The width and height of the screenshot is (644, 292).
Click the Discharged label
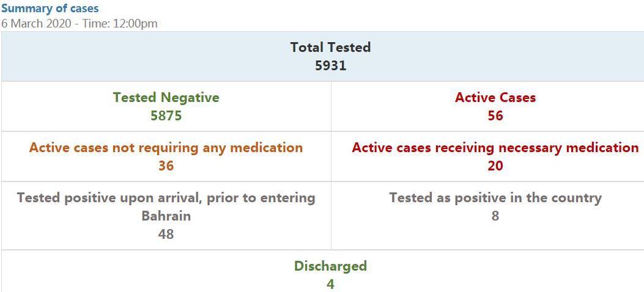330,266
